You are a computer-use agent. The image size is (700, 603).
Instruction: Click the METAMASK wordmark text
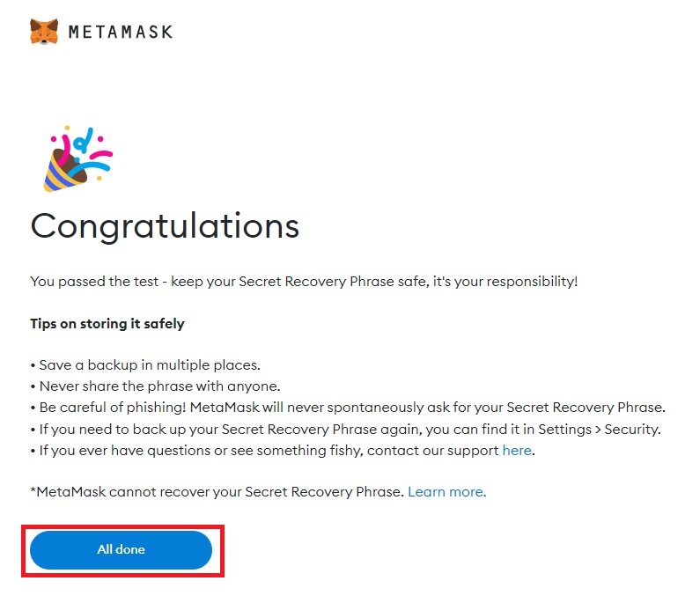(121, 32)
